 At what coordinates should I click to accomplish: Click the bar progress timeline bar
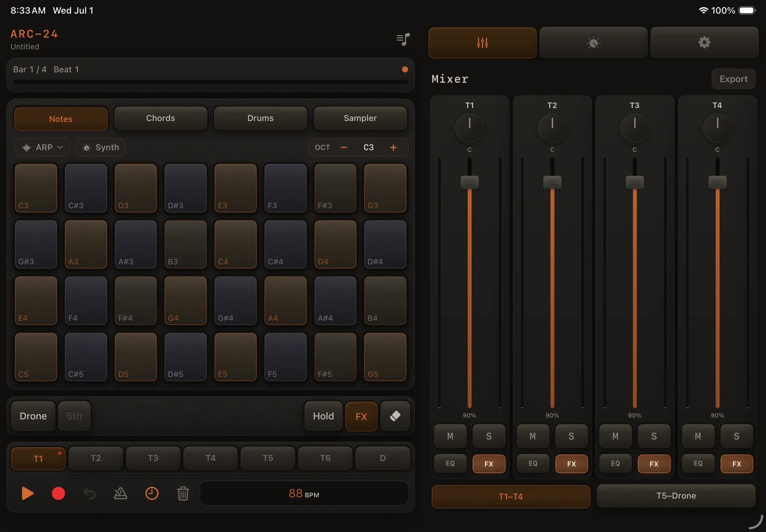pyautogui.click(x=210, y=82)
